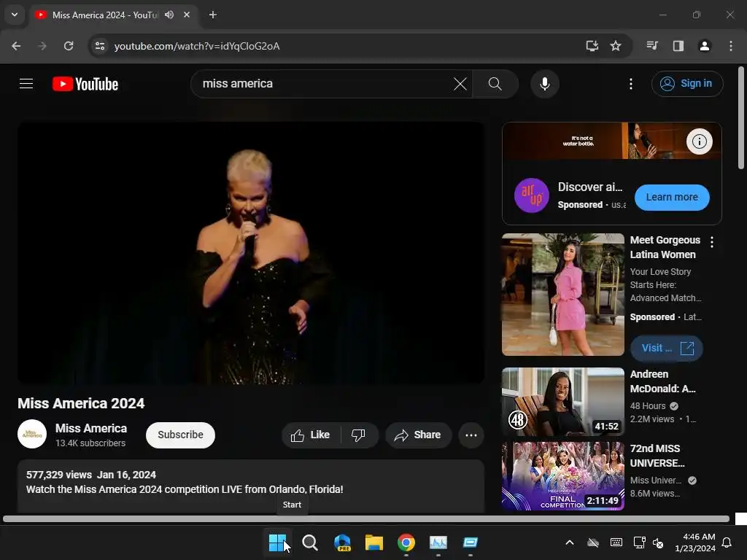747x560 pixels.
Task: Start voice search with the microphone icon
Action: click(544, 84)
